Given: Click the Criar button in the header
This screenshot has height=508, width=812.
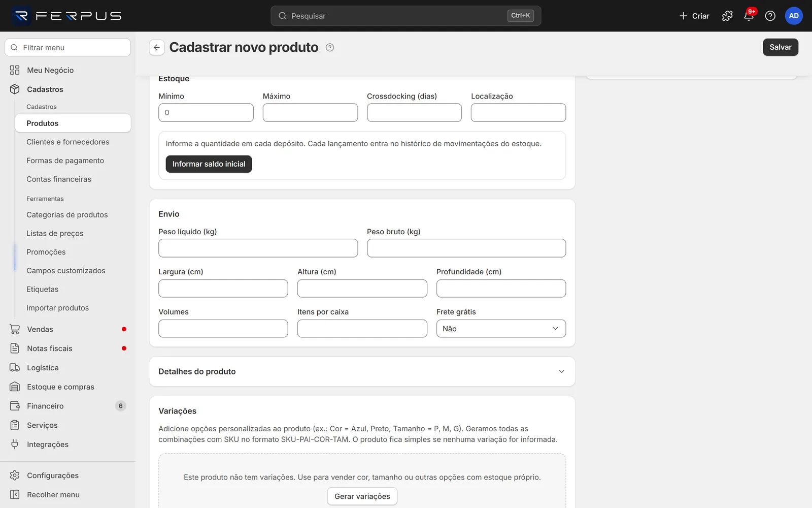Looking at the screenshot, I should (x=694, y=16).
